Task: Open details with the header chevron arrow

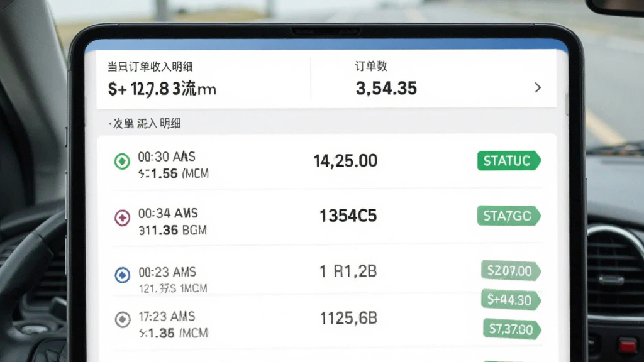Action: [x=538, y=87]
